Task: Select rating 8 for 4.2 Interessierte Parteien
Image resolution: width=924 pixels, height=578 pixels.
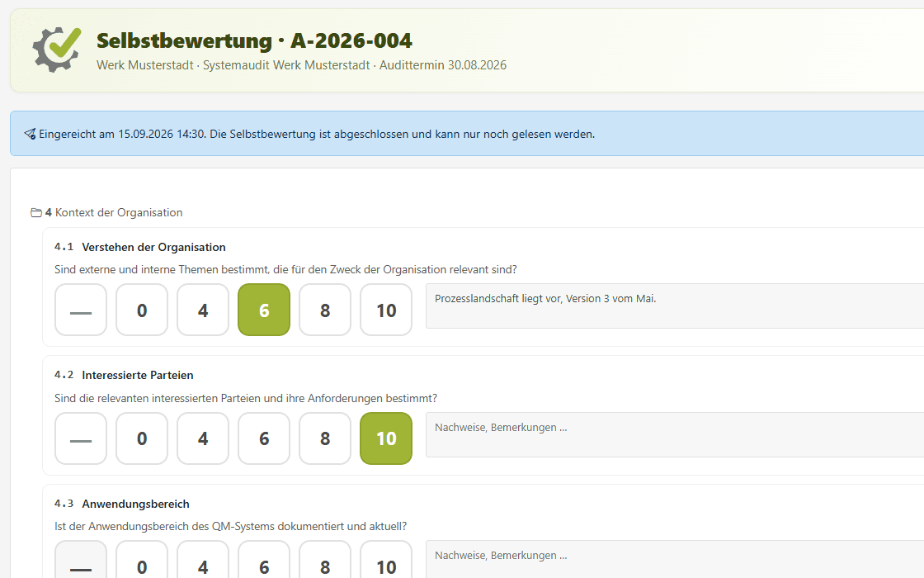Action: coord(325,438)
